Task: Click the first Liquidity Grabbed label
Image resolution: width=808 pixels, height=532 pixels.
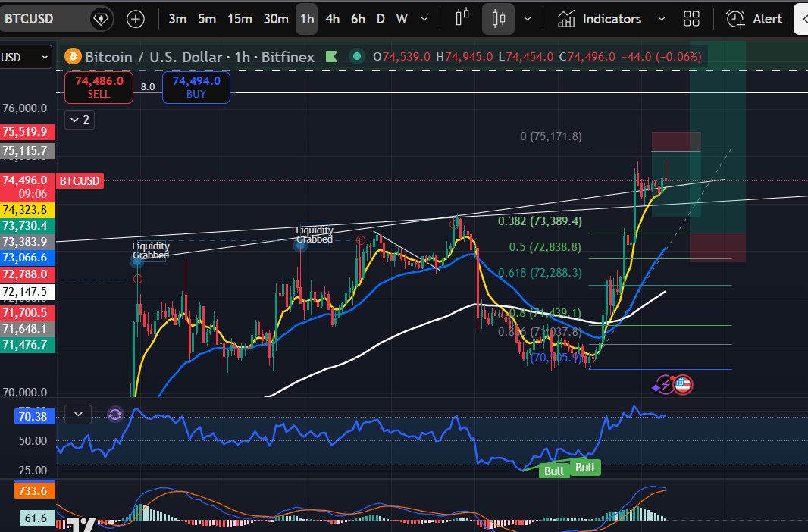Action: [151, 250]
